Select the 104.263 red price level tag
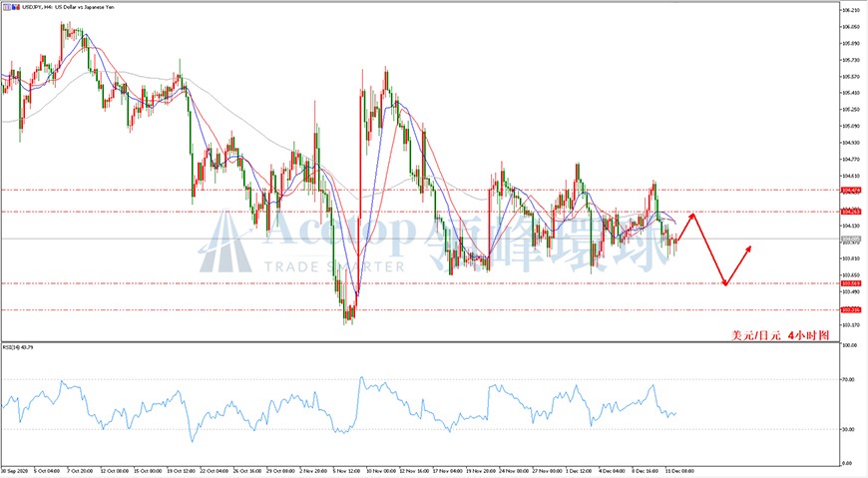The image size is (868, 478). [x=851, y=212]
